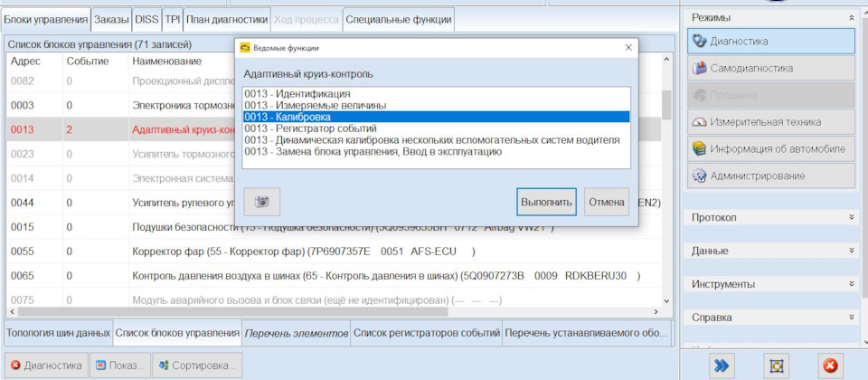Select row 0023 Усилитель тормозного
This screenshot has height=380, width=868.
pos(120,154)
